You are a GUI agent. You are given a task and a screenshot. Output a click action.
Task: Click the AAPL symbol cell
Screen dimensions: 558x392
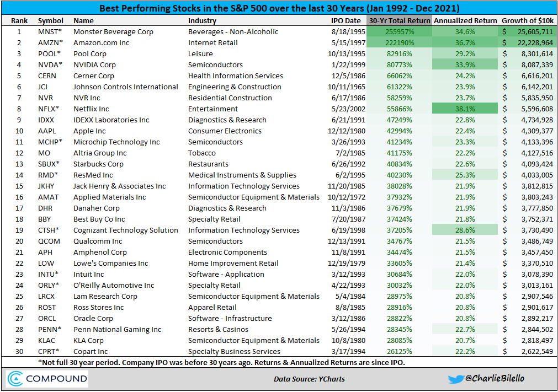(47, 131)
